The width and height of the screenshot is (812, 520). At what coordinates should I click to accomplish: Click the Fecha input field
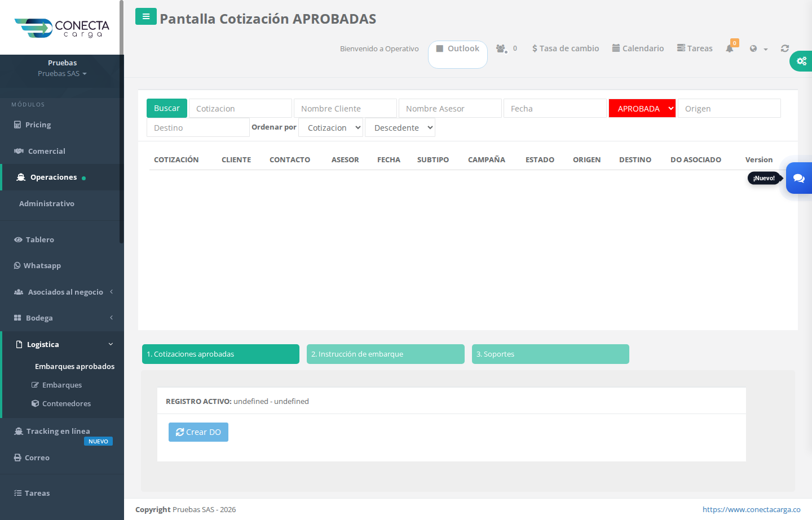pos(555,108)
